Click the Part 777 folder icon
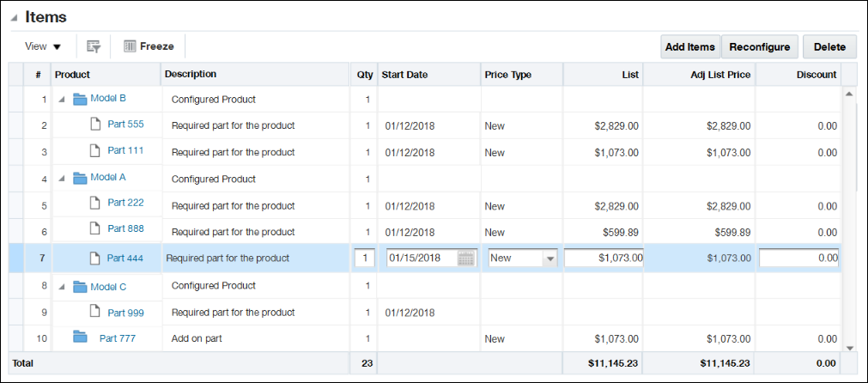 point(80,337)
